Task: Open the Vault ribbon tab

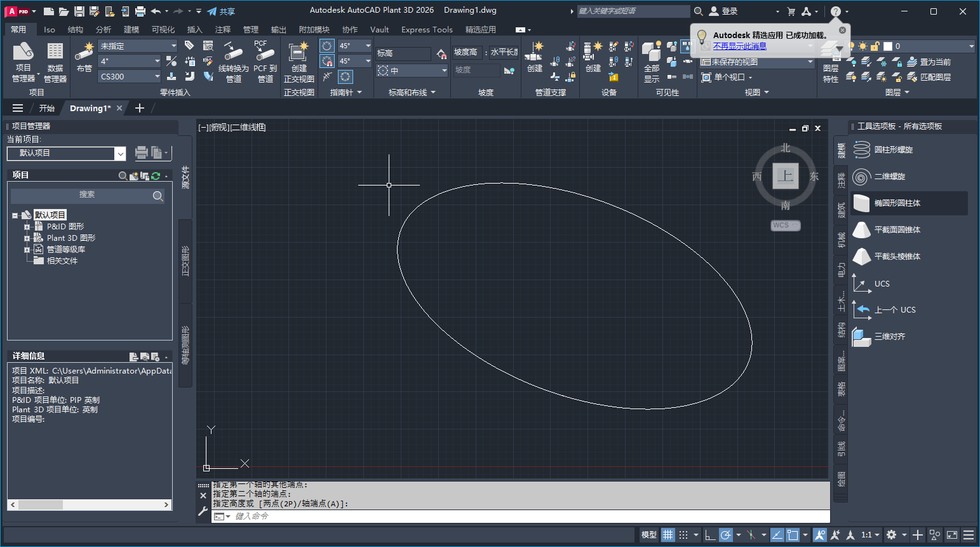Action: pos(379,30)
